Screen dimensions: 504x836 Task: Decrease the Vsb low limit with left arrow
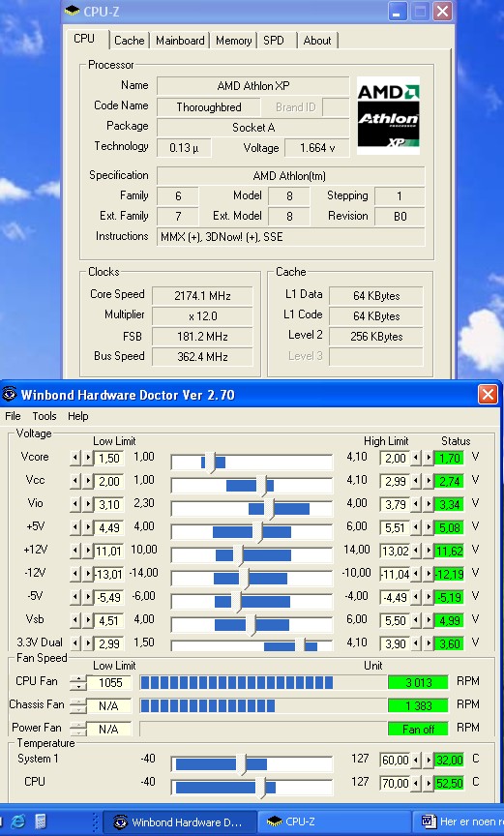click(x=75, y=620)
